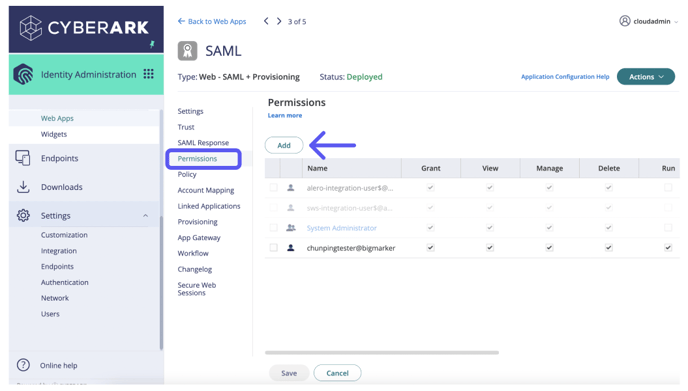Open the Settings tab of SAML app
The height and width of the screenshot is (391, 688).
(190, 111)
